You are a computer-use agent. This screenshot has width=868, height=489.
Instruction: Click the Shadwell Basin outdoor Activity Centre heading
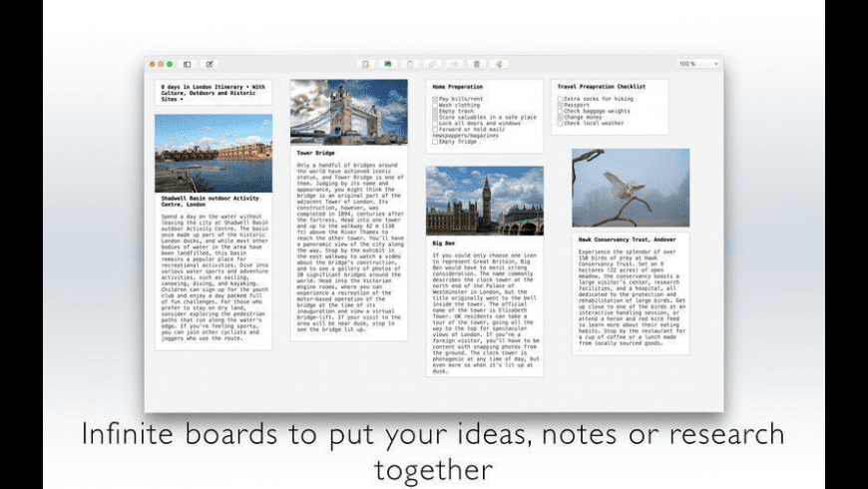click(210, 201)
